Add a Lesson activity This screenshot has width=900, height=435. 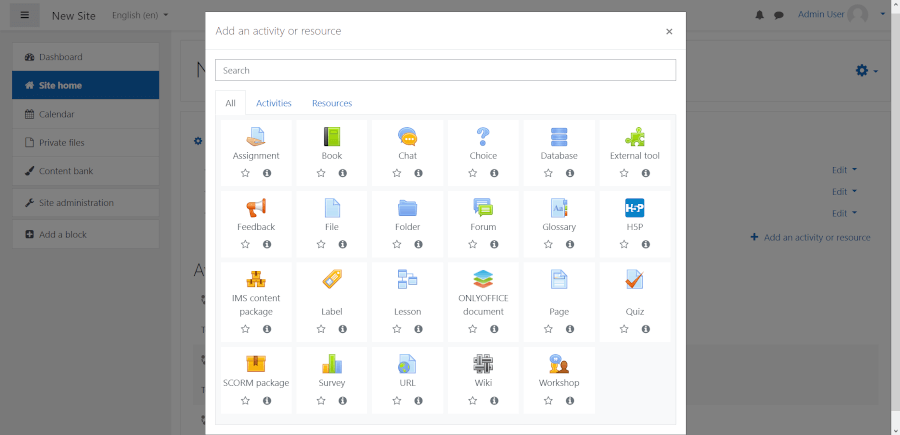click(408, 279)
